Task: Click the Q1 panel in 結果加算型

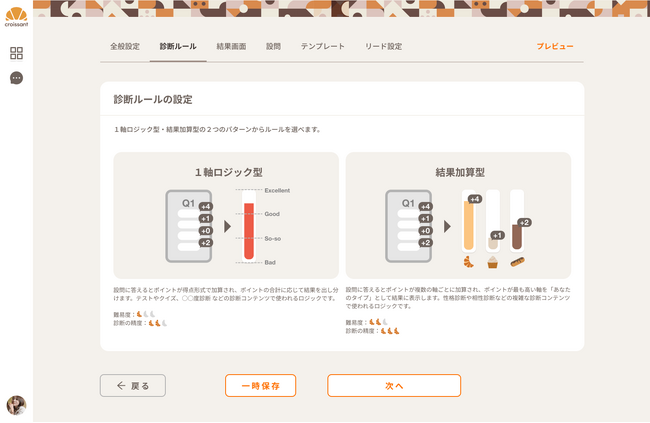Action: click(409, 226)
